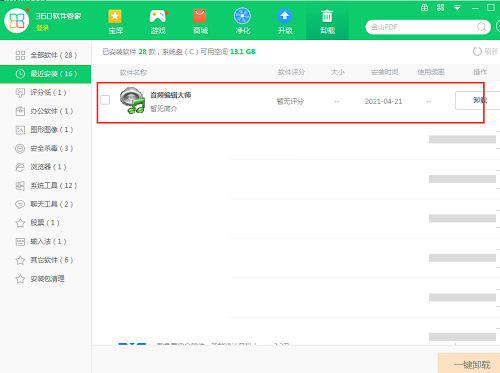This screenshot has width=500, height=373.
Task: Sort by the 软件评分 column header
Action: [291, 72]
